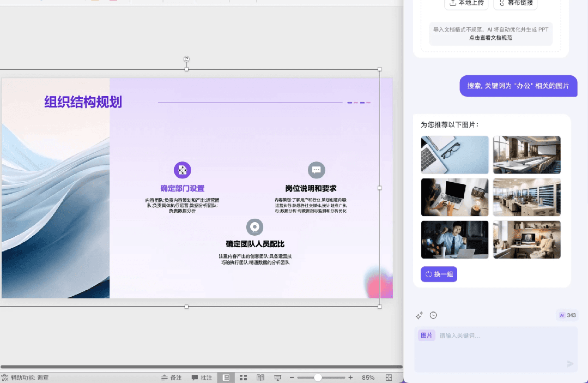Toggle the 图片 keyword tag in input
Screen dimensions: 588x383
pos(427,335)
